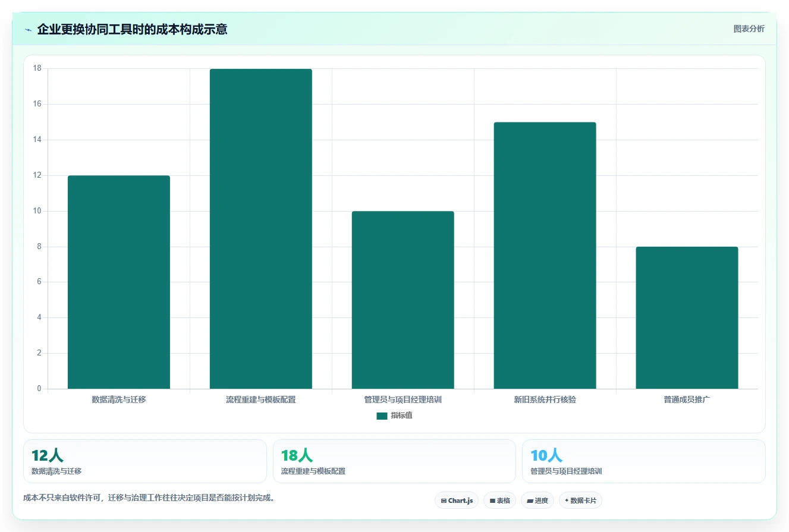Open the 10人 管理员与项目经理培训 card

[x=644, y=461]
